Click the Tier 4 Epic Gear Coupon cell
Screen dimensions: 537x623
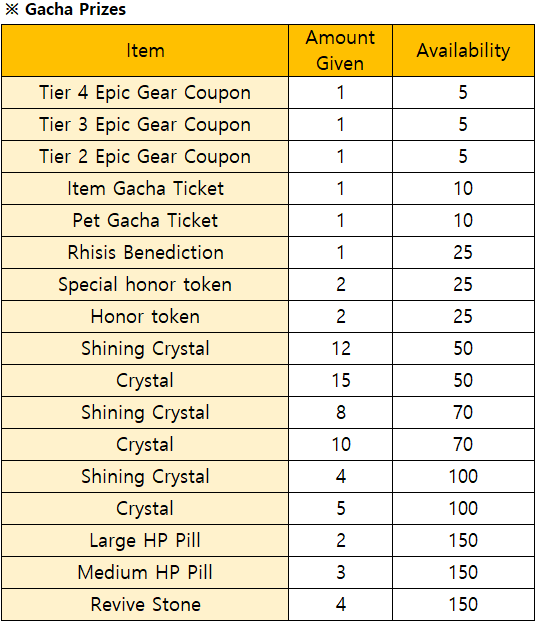point(145,93)
